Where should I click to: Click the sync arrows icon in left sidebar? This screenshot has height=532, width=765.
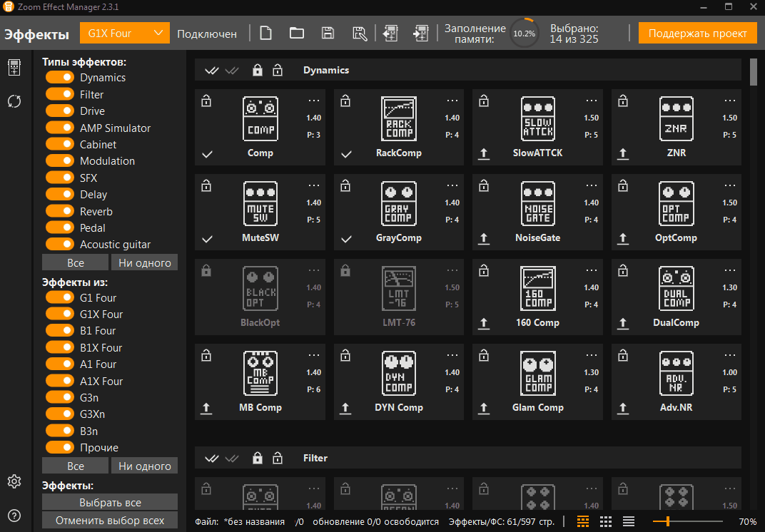pos(14,101)
